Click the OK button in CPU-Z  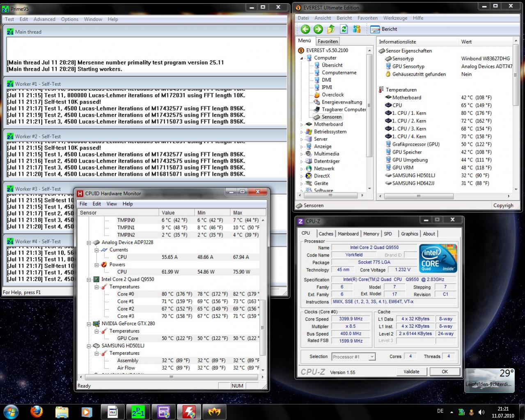[445, 372]
